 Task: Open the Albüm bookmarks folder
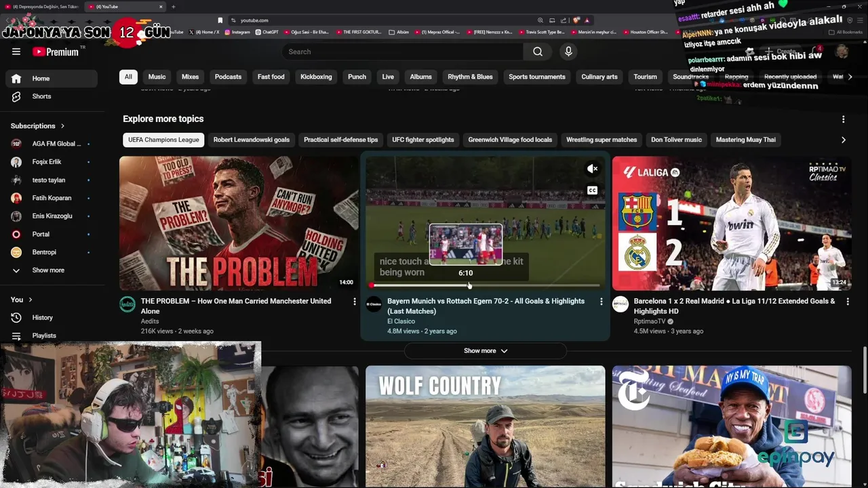pos(399,32)
